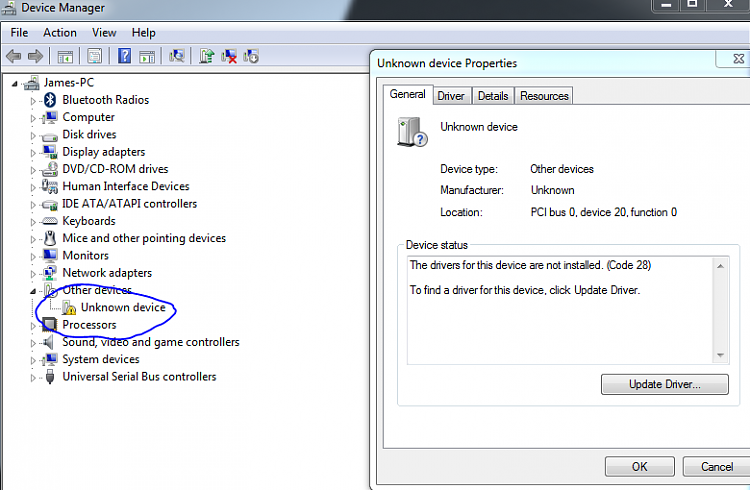
Task: Click the Mice and pointing devices icon
Action: 50,238
